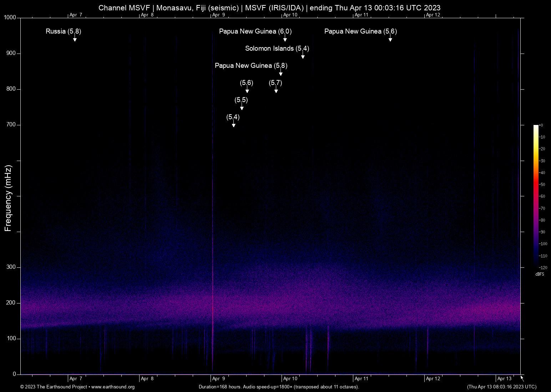
Task: Click the 200 tick label on frequency axis
Action: pyautogui.click(x=11, y=303)
